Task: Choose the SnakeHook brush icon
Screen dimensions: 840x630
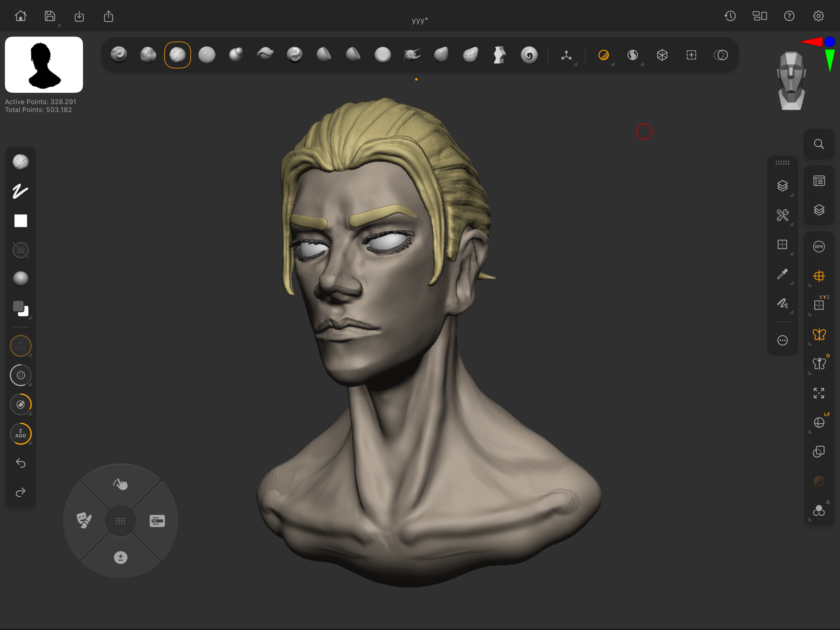Action: coord(412,55)
